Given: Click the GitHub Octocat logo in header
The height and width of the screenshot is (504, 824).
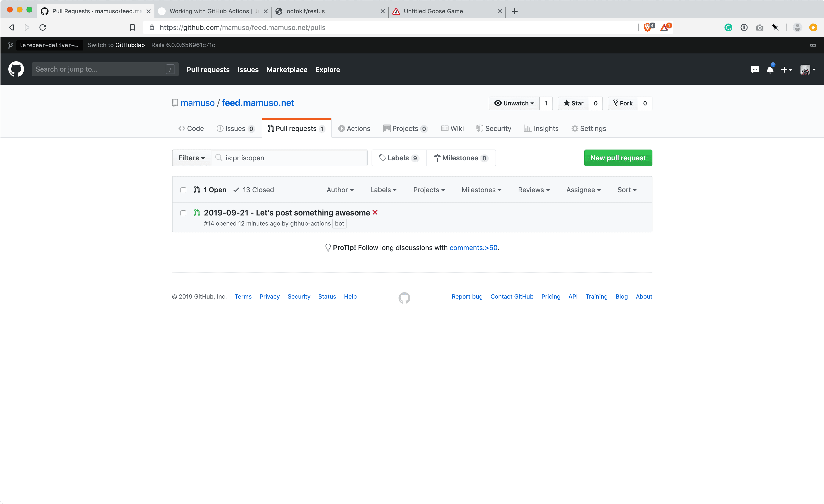Looking at the screenshot, I should (16, 69).
